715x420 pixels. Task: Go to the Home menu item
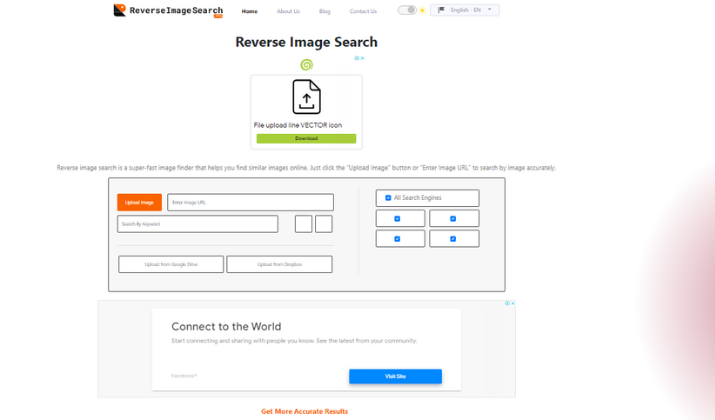point(249,11)
